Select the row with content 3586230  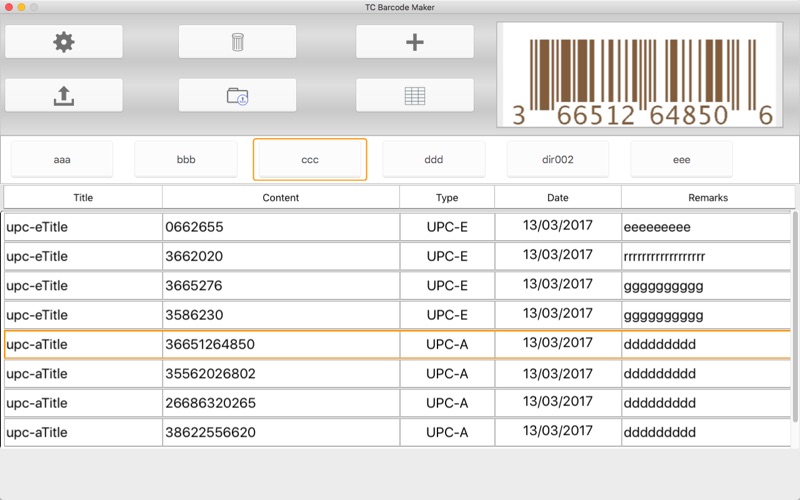[x=397, y=315]
